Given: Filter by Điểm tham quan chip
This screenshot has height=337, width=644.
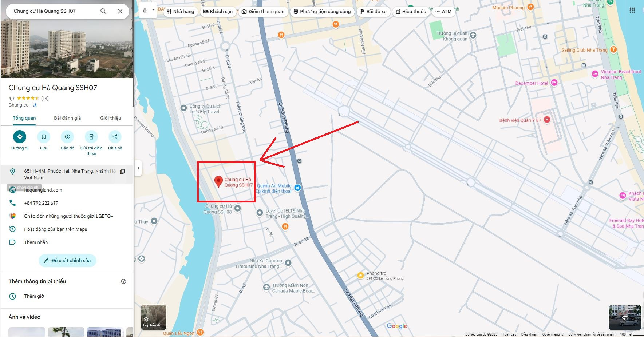Looking at the screenshot, I should click(x=263, y=12).
